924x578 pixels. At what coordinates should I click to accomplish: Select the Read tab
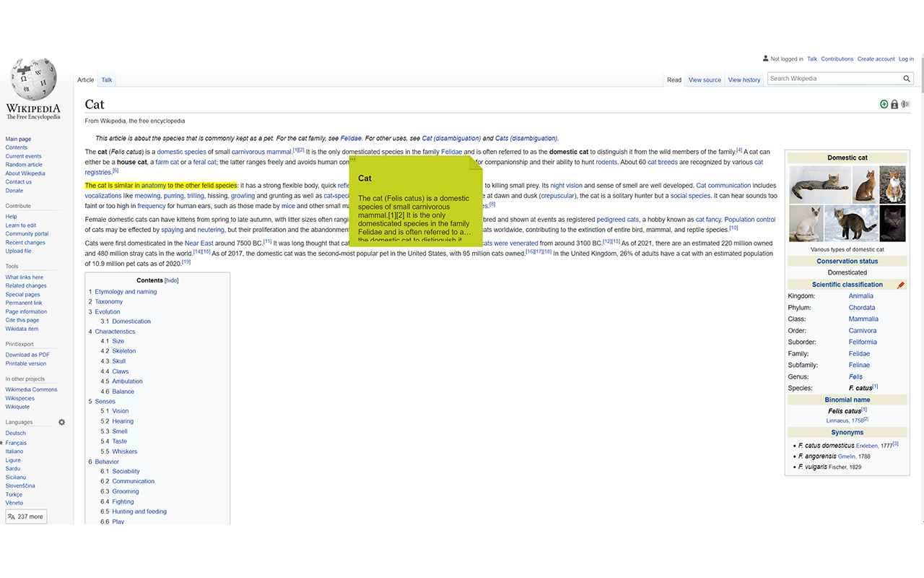tap(674, 80)
